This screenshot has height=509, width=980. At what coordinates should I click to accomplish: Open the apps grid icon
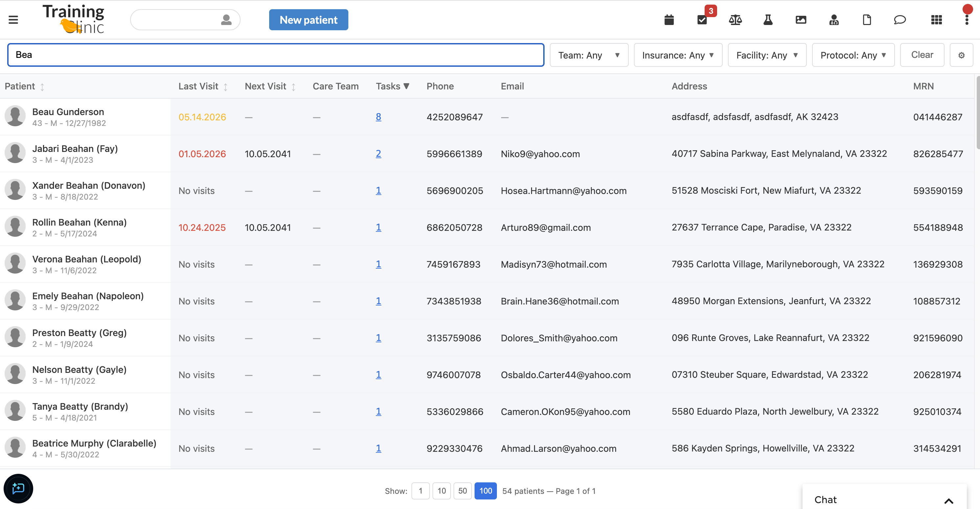pyautogui.click(x=936, y=19)
